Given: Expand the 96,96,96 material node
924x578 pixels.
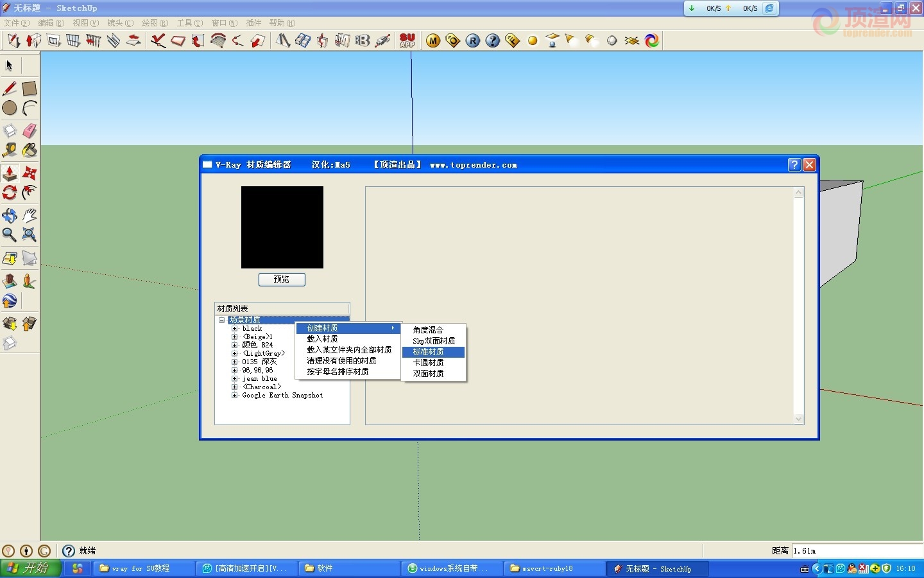Looking at the screenshot, I should [x=234, y=370].
